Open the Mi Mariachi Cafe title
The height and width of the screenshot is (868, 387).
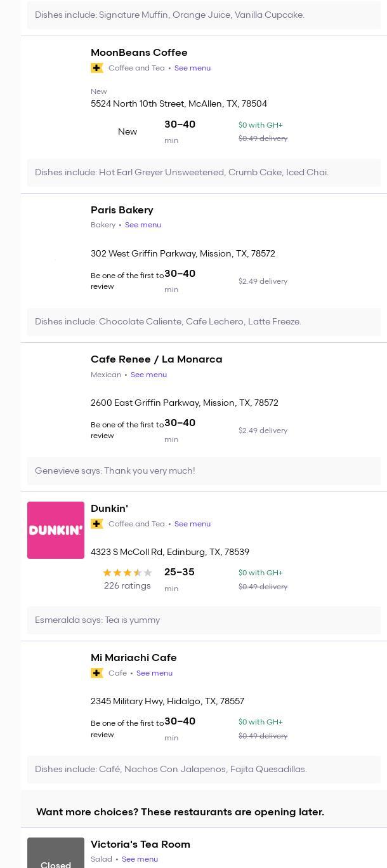133,658
